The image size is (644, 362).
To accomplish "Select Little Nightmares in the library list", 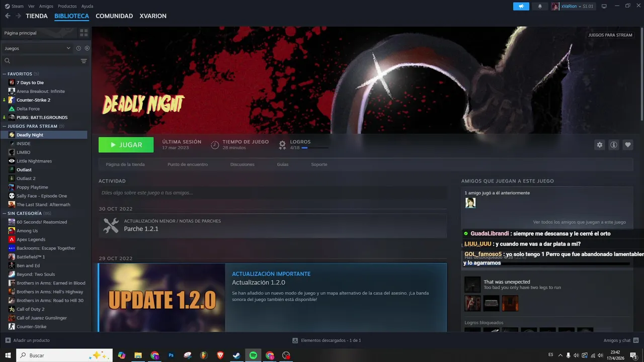I will [34, 161].
